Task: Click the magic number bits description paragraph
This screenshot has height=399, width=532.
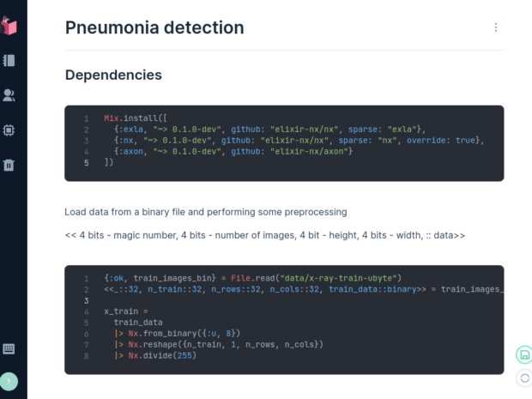Action: point(264,235)
